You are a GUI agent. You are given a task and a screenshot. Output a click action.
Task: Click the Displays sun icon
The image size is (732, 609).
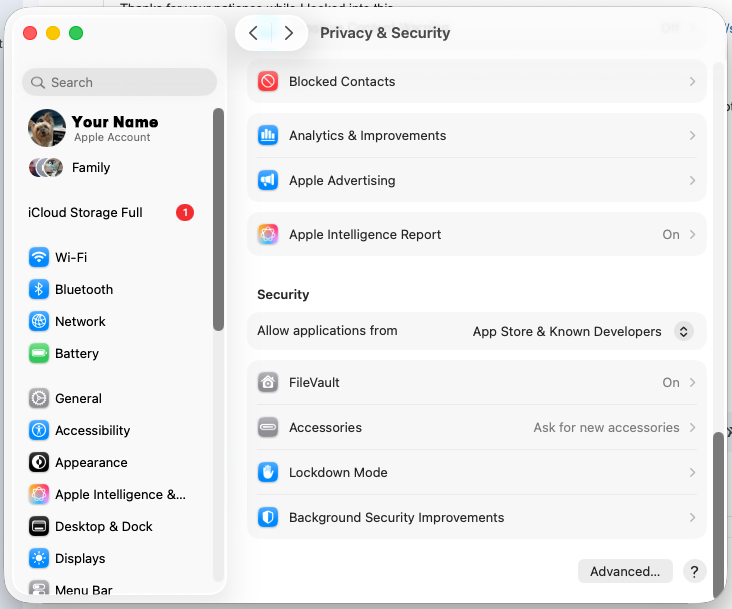[39, 558]
